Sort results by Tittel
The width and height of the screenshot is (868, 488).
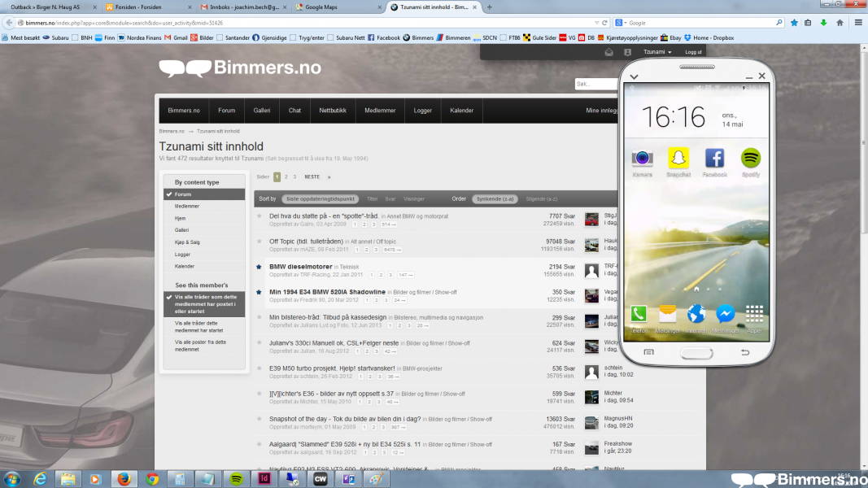[372, 199]
